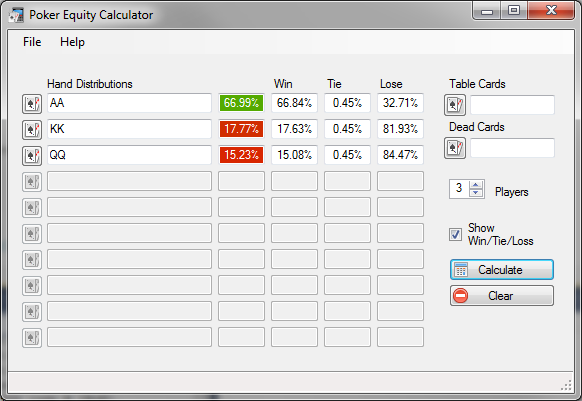
Task: Open card picker icon for KK hand
Action: coord(32,130)
